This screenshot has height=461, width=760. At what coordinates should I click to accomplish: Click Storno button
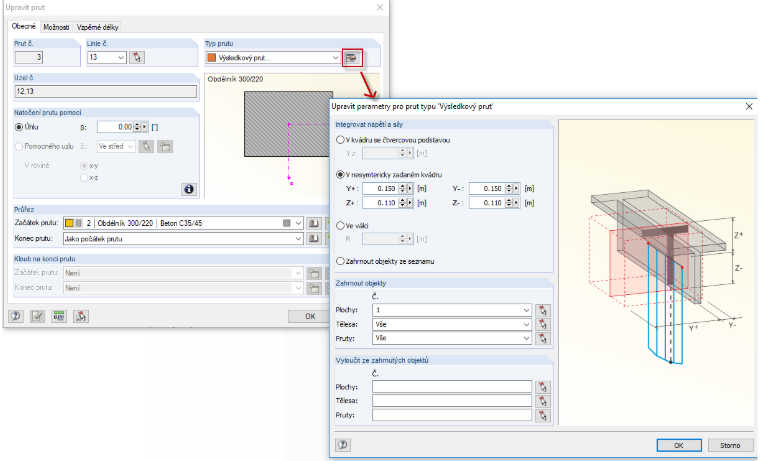730,445
